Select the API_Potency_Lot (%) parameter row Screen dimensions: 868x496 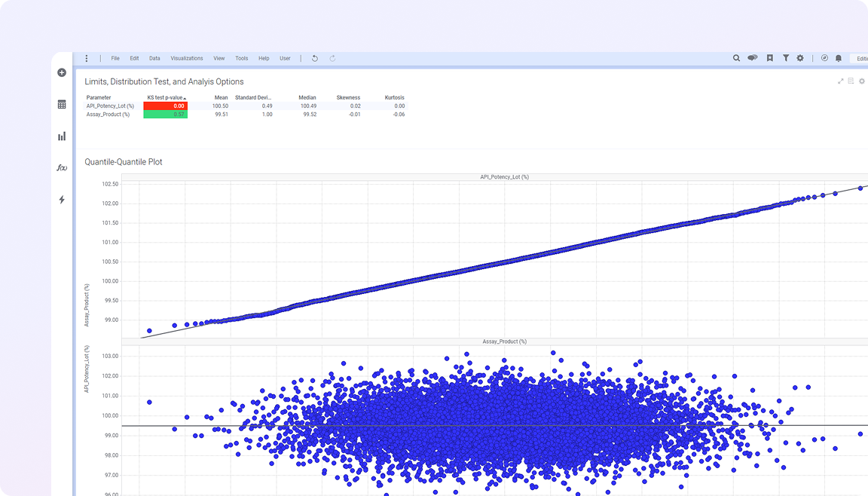pyautogui.click(x=110, y=106)
